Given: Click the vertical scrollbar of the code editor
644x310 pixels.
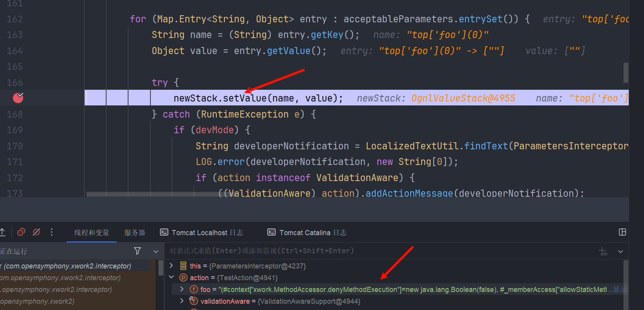Looking at the screenshot, I should [626, 73].
